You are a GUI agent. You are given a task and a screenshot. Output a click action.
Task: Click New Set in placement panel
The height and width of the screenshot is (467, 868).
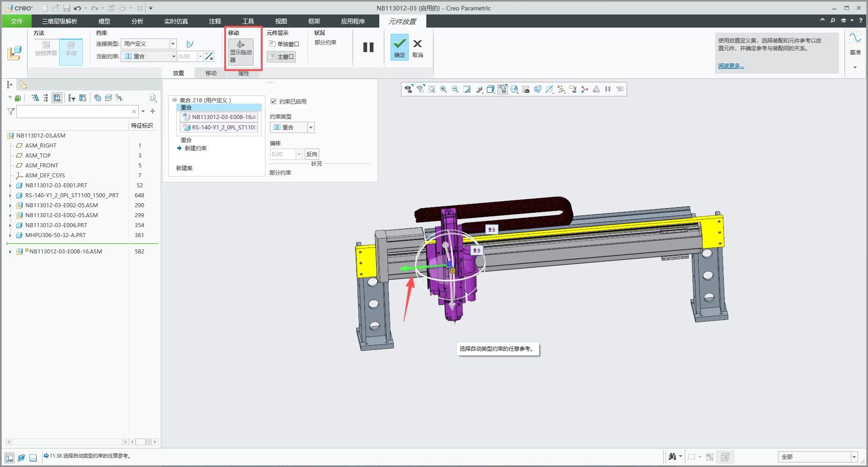[x=184, y=168]
